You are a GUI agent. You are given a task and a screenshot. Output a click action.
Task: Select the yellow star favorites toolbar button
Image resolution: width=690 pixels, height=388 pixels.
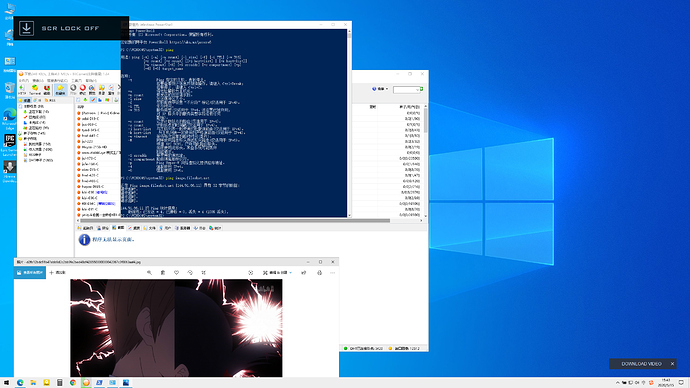[60, 89]
